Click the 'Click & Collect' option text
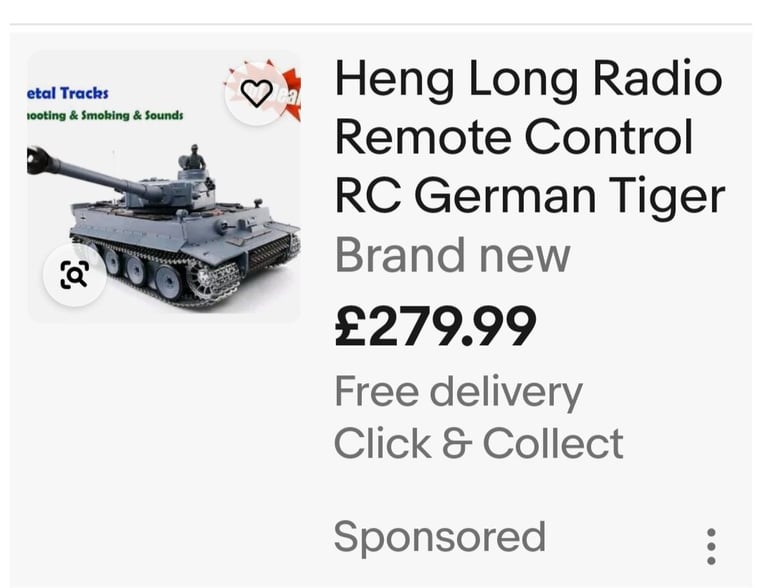This screenshot has height=588, width=768. (x=478, y=443)
